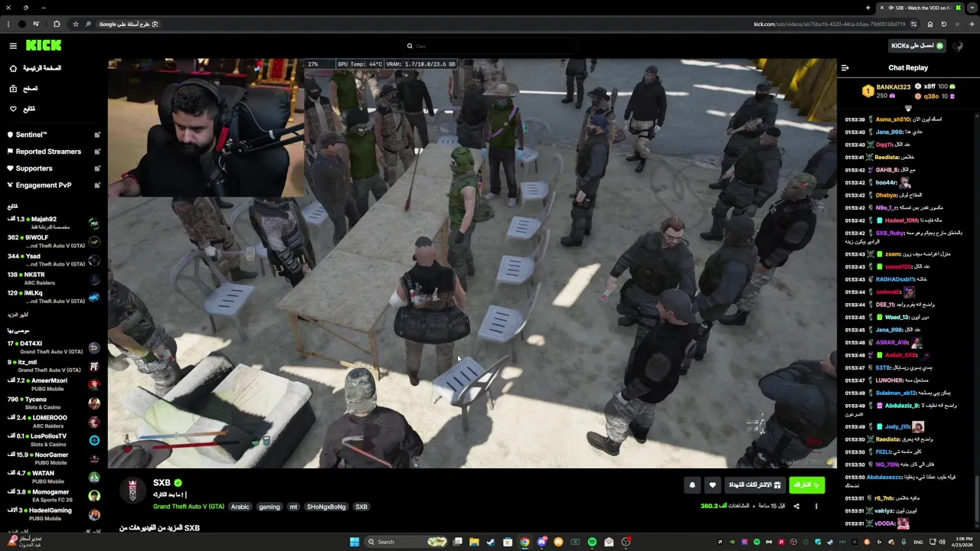Image resolution: width=980 pixels, height=551 pixels.
Task: Open Chrome from the taskbar
Action: click(x=524, y=542)
